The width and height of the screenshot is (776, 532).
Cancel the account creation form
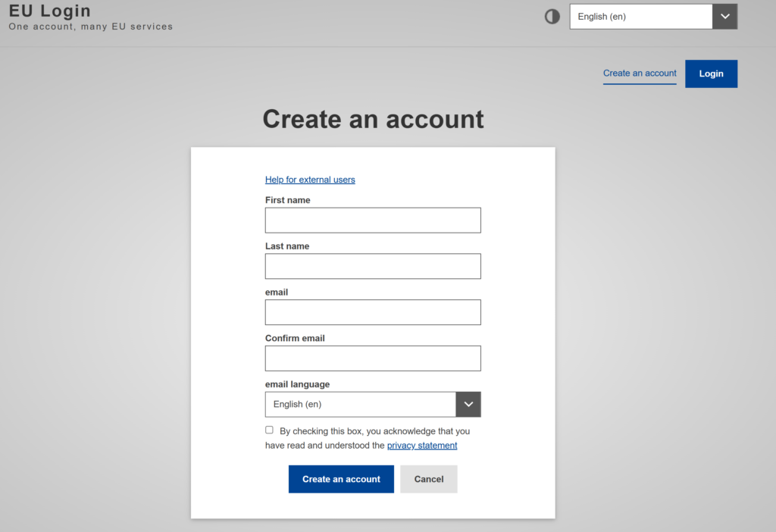(428, 479)
